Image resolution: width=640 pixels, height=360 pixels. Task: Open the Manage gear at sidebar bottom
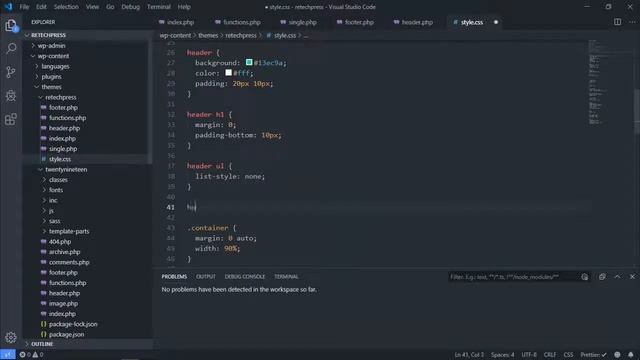[x=11, y=337]
